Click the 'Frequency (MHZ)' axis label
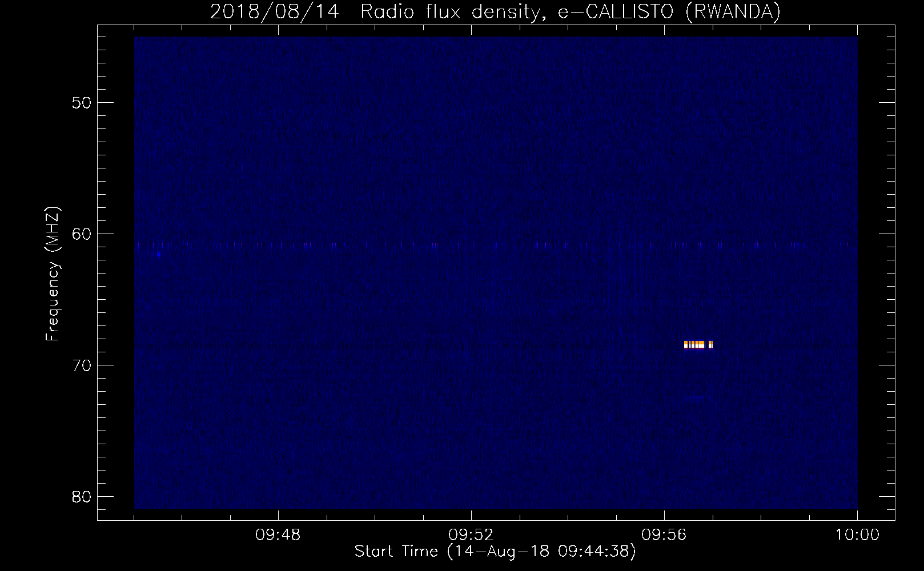 point(53,274)
